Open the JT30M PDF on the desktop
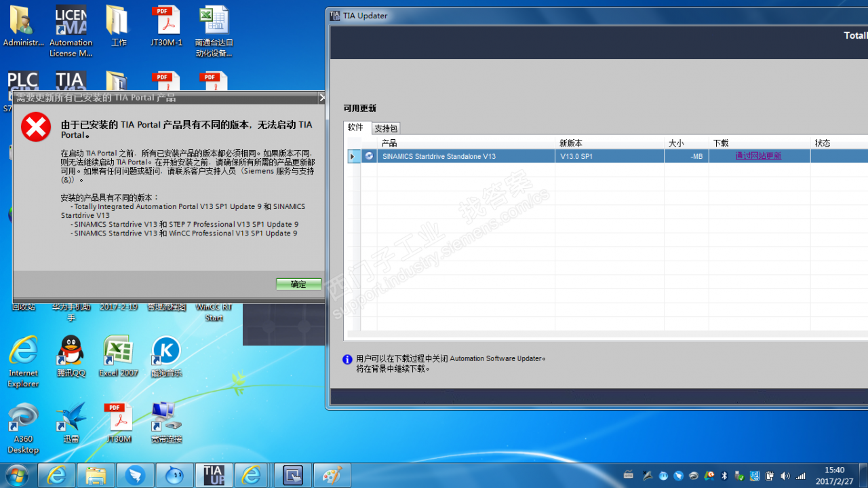This screenshot has height=488, width=868. [119, 423]
